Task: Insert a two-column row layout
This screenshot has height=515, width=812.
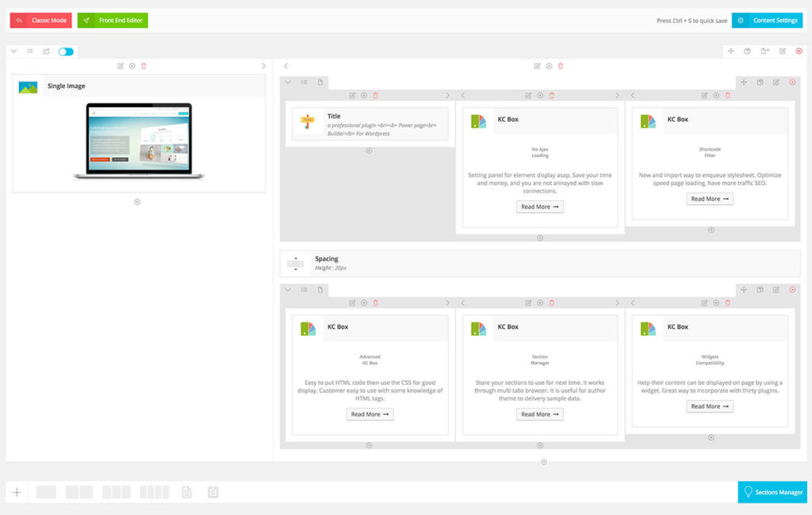Action: point(79,492)
